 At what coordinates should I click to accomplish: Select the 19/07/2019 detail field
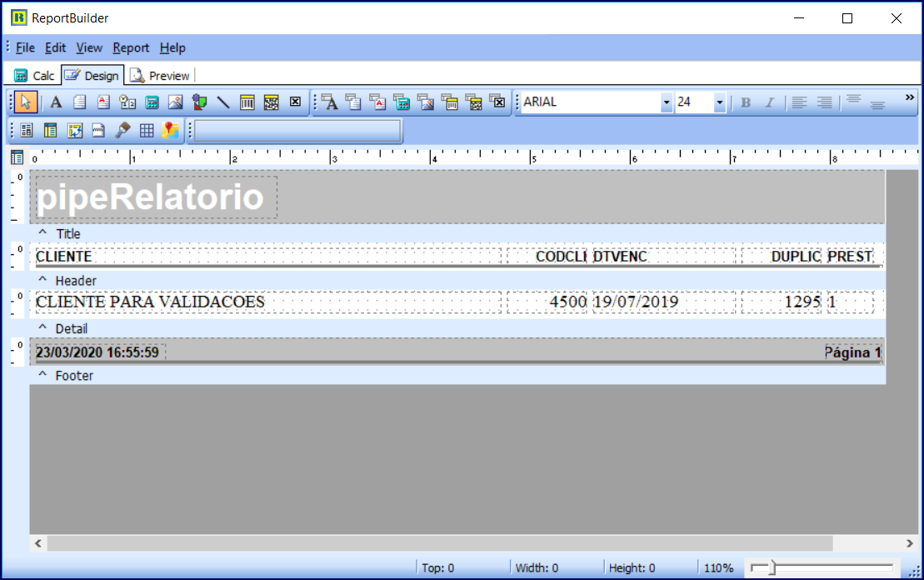click(663, 302)
